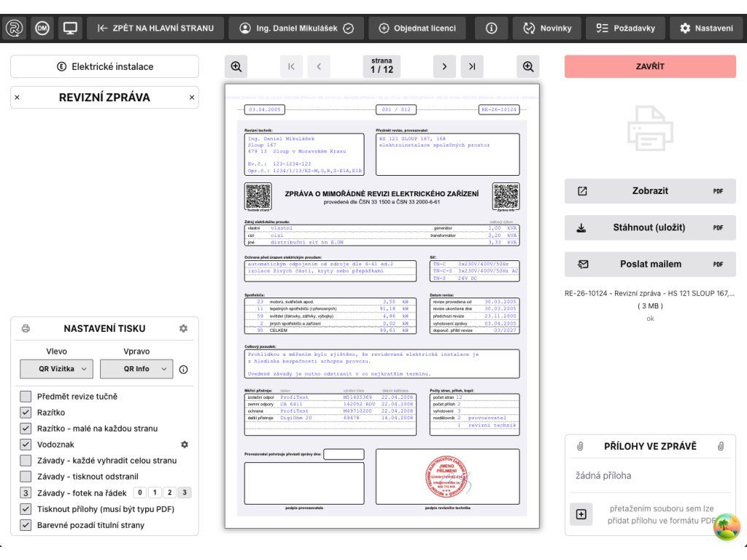747x560 pixels.
Task: Enable Předmět revize tučně checkbox
Action: coord(26,397)
